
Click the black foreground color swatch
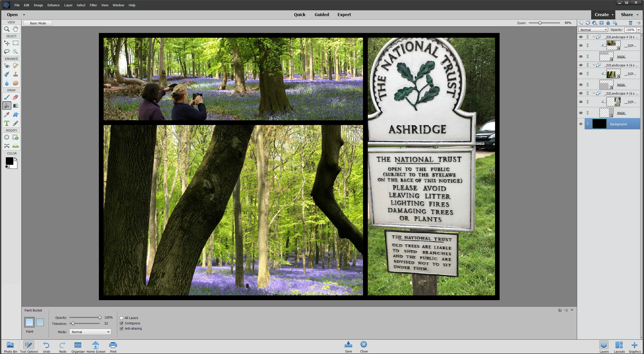9,161
